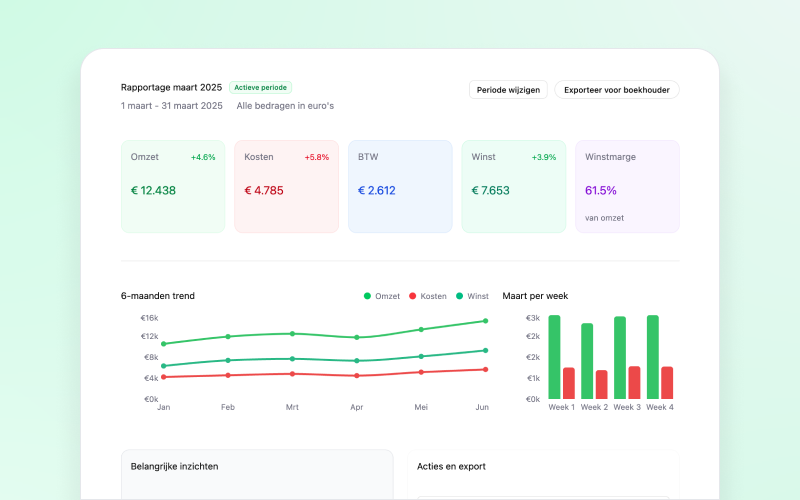Click the +3.9% Winst change label
This screenshot has height=500, width=800.
[x=544, y=157]
